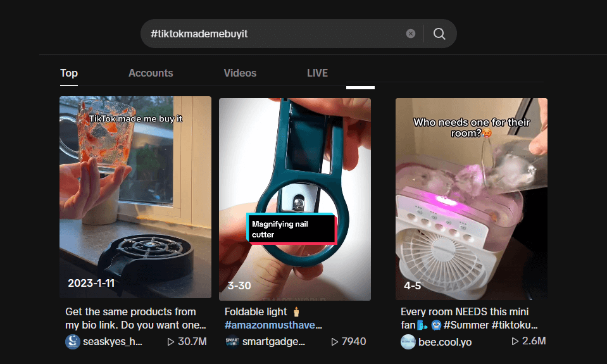
Task: Click the 2.6M view count
Action: coord(534,341)
